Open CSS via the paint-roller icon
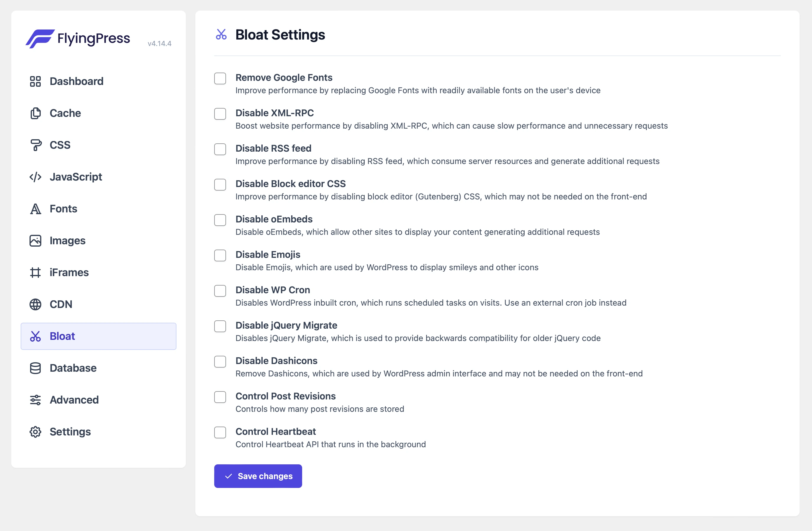Viewport: 812px width, 531px height. click(35, 145)
